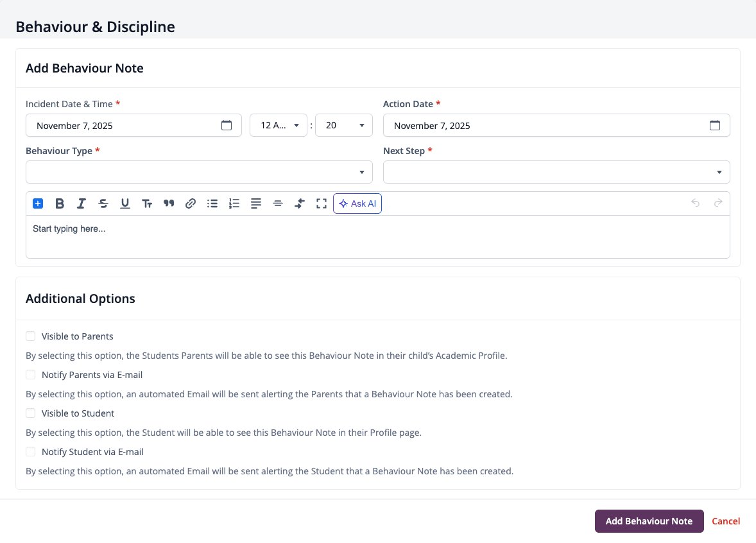Enable Visible to Parents checkbox
The image size is (756, 543).
[x=30, y=336]
